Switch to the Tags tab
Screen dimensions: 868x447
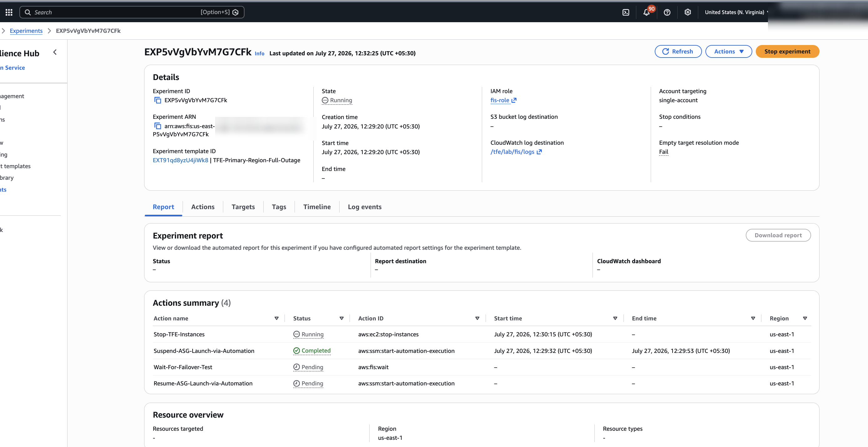[x=279, y=207]
